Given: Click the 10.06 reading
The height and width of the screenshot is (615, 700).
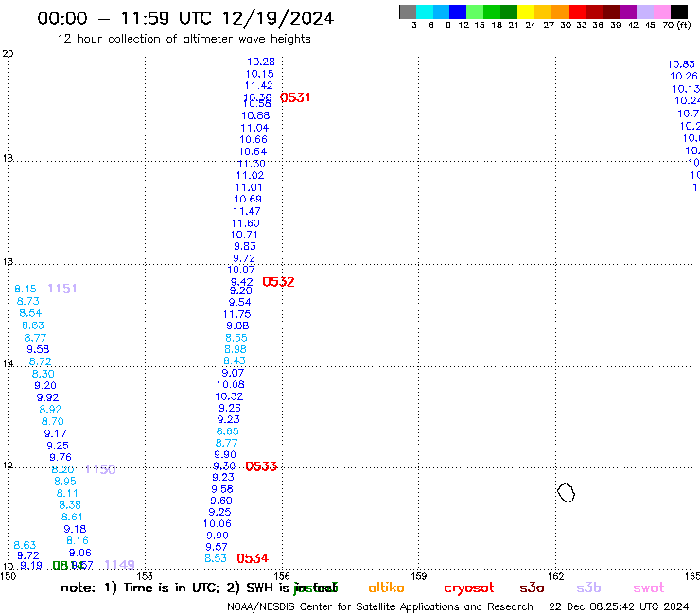Looking at the screenshot, I should (218, 523).
